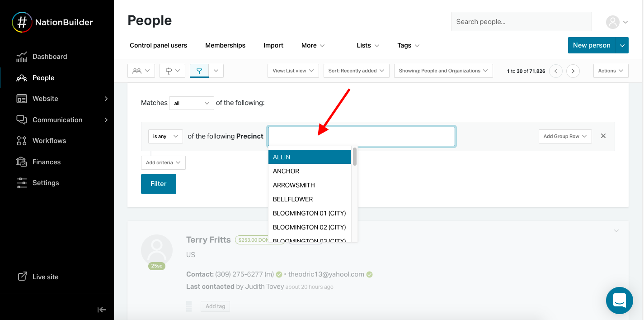Screen dimensions: 644x320
Task: Open the chat support bubble
Action: coord(619,300)
